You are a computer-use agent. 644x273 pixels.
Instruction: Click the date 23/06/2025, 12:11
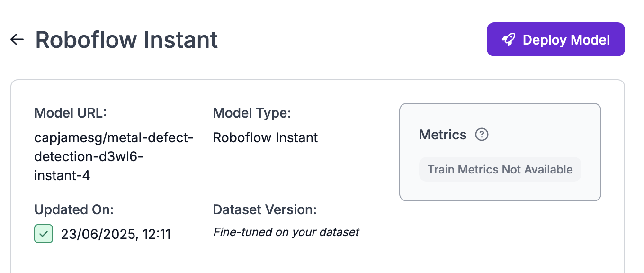pyautogui.click(x=116, y=234)
